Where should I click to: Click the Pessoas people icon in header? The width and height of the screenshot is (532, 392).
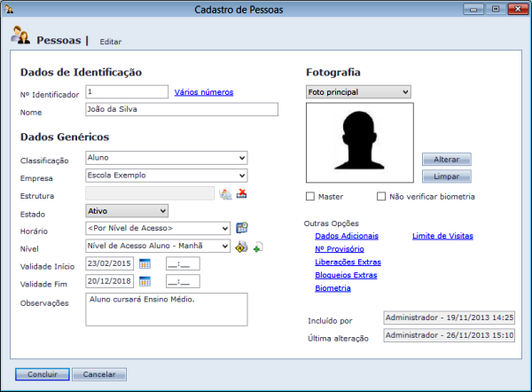coord(22,36)
